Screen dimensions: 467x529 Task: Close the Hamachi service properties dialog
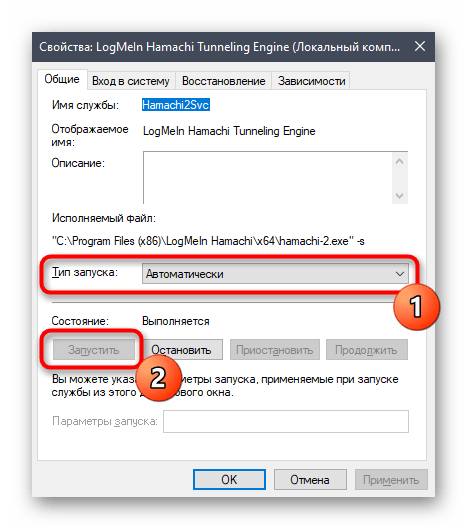click(420, 46)
